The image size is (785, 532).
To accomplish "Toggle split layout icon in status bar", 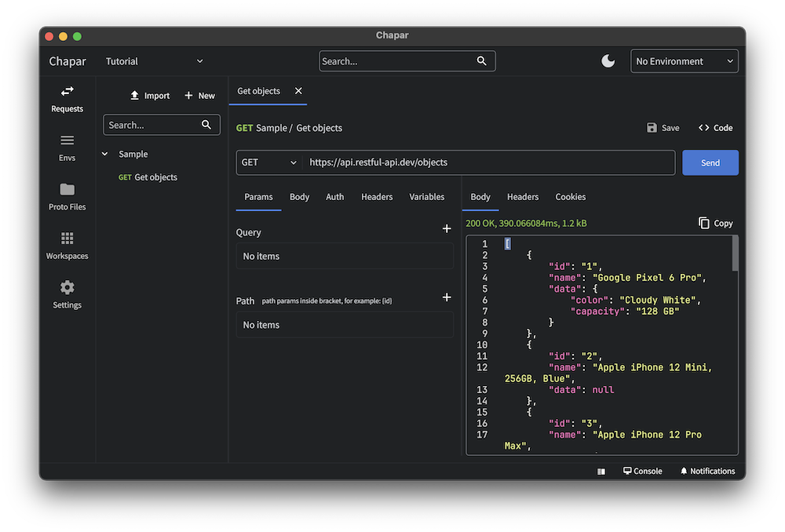I will pos(601,472).
